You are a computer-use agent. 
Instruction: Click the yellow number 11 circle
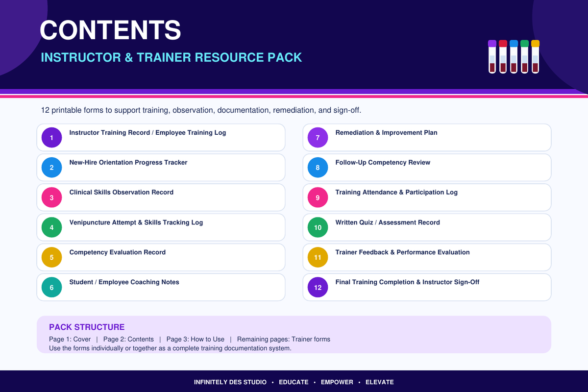[318, 257]
